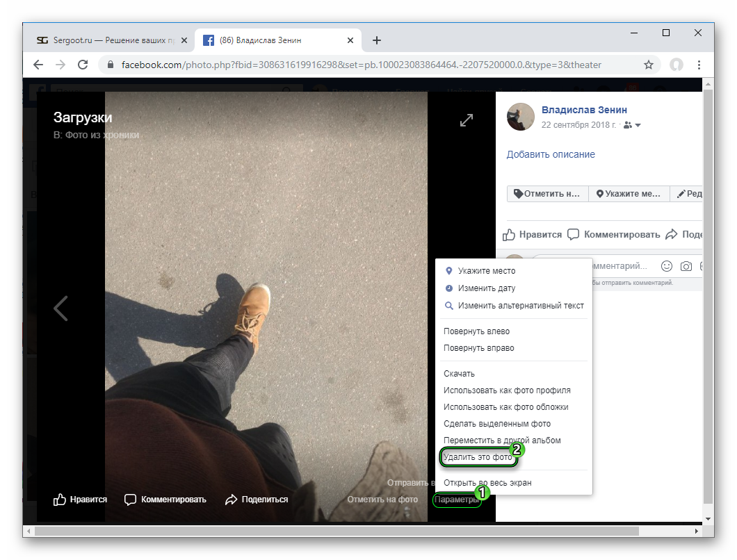Open the Параметры options menu
Screen dimensions: 737x560
[456, 500]
